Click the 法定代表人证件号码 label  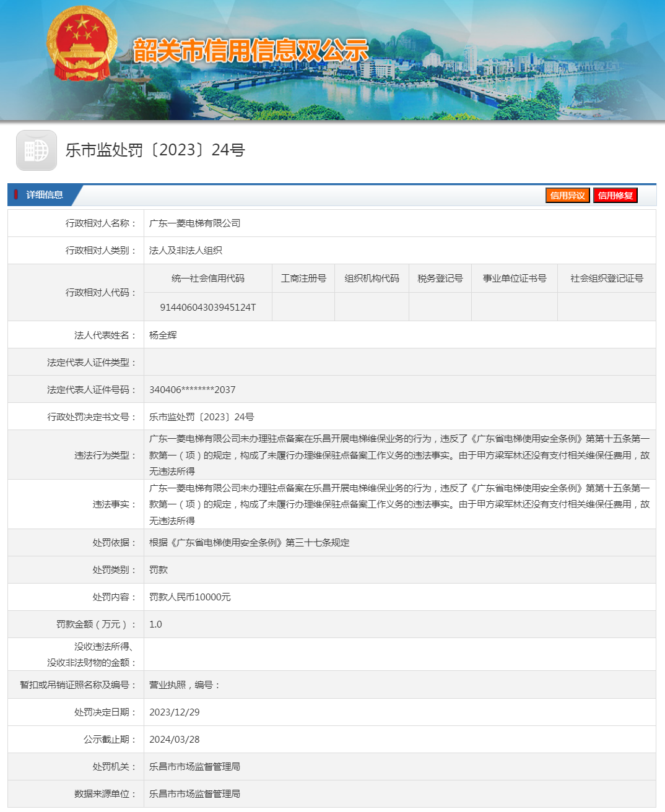coord(92,390)
